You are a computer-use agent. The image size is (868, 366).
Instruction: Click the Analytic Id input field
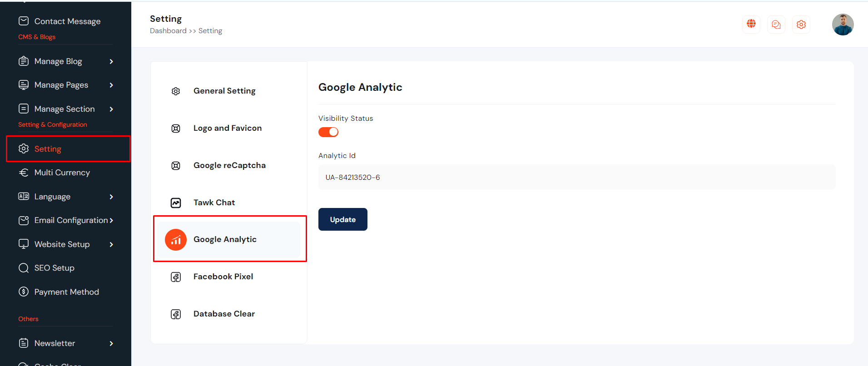tap(577, 177)
